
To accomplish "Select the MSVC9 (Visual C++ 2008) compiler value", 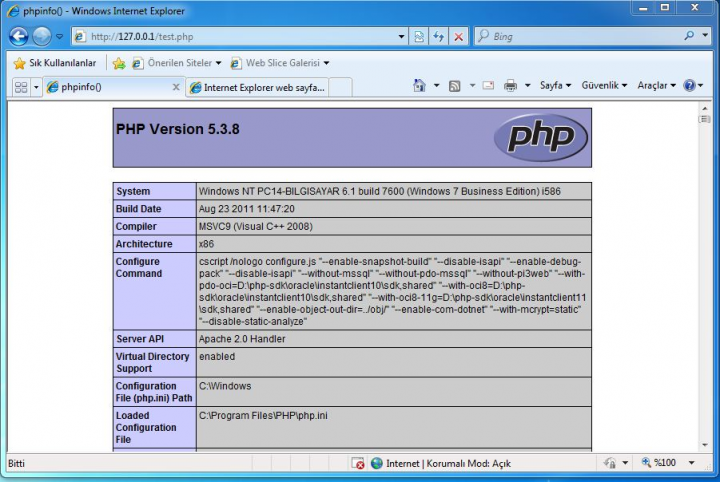I will pyautogui.click(x=256, y=226).
